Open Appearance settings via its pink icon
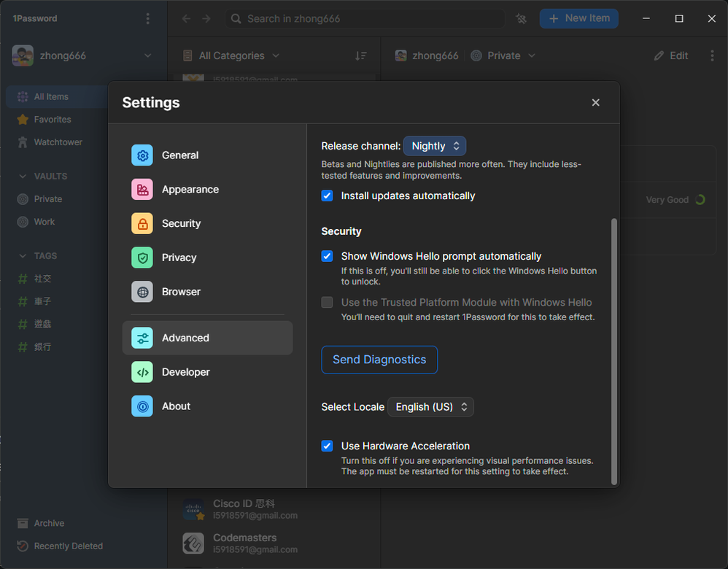 pyautogui.click(x=142, y=190)
